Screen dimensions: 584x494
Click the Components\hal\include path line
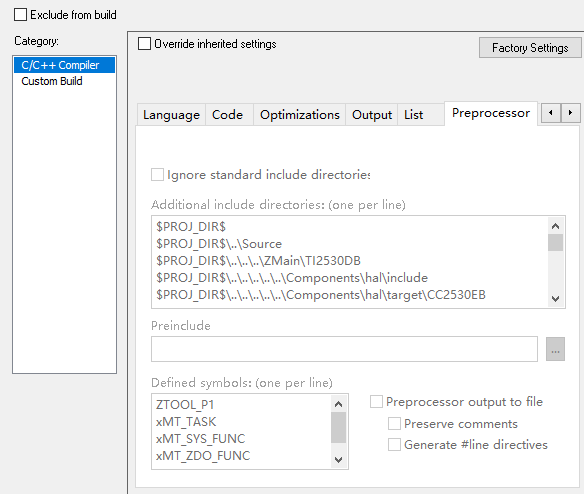(x=292, y=278)
